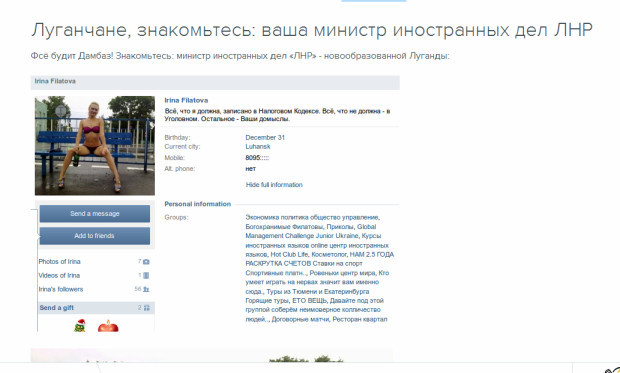Open the Videos of Irina link
Screen dimensions: 620x373
(x=59, y=275)
